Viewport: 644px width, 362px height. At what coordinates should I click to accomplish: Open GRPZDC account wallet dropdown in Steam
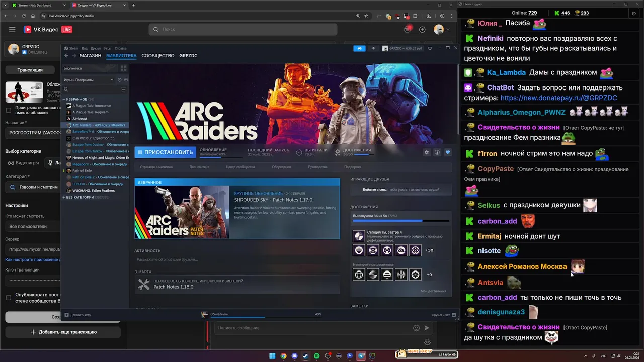403,48
